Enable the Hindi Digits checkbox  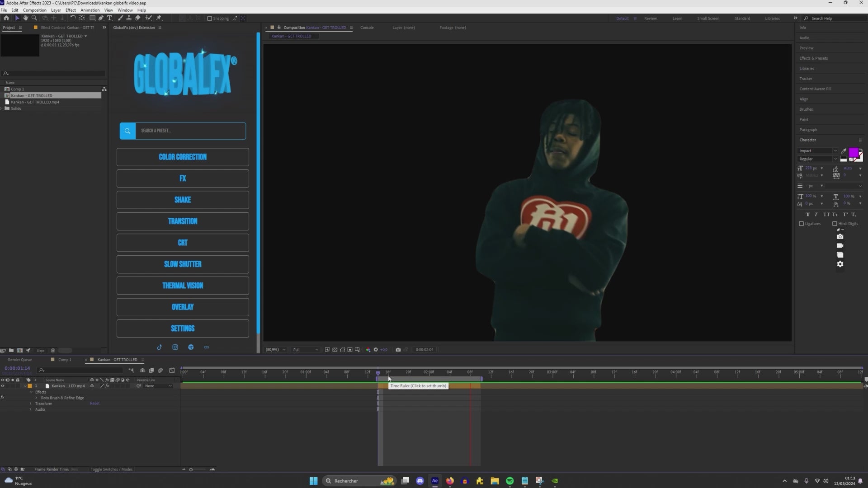point(835,224)
